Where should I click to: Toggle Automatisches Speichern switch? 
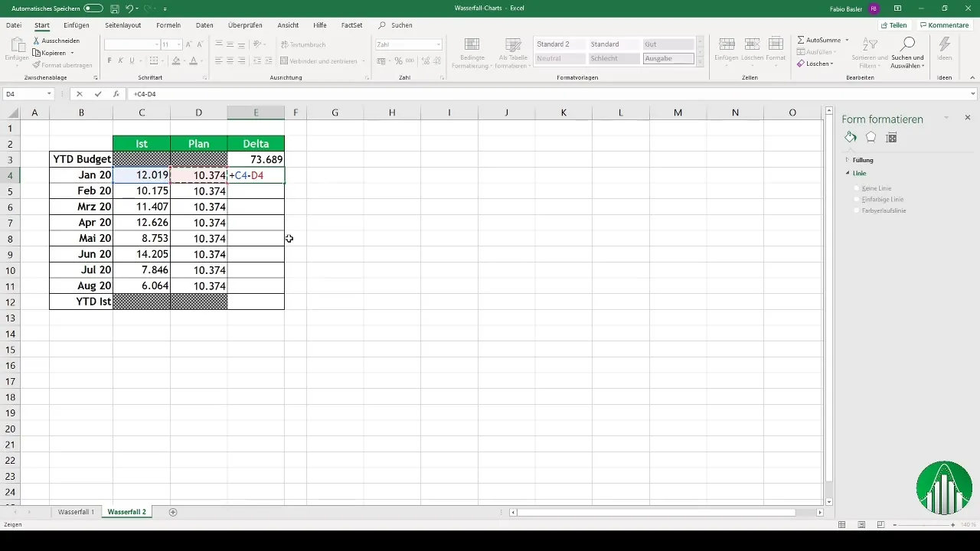[x=93, y=8]
